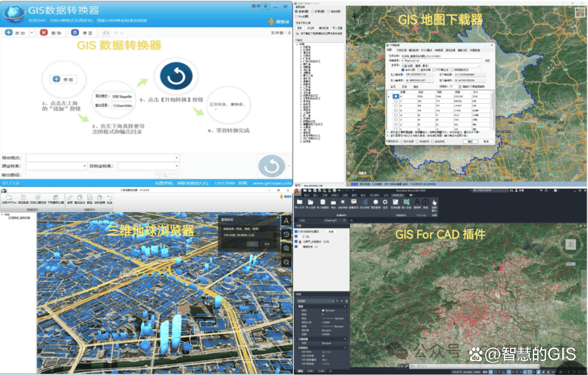Click the red 删除 (Delete) toolbar button
The width and height of the screenshot is (588, 375).
tap(51, 33)
